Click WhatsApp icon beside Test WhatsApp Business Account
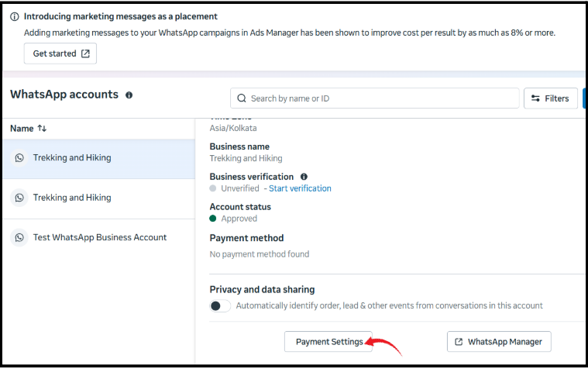588x369 pixels. tap(19, 238)
